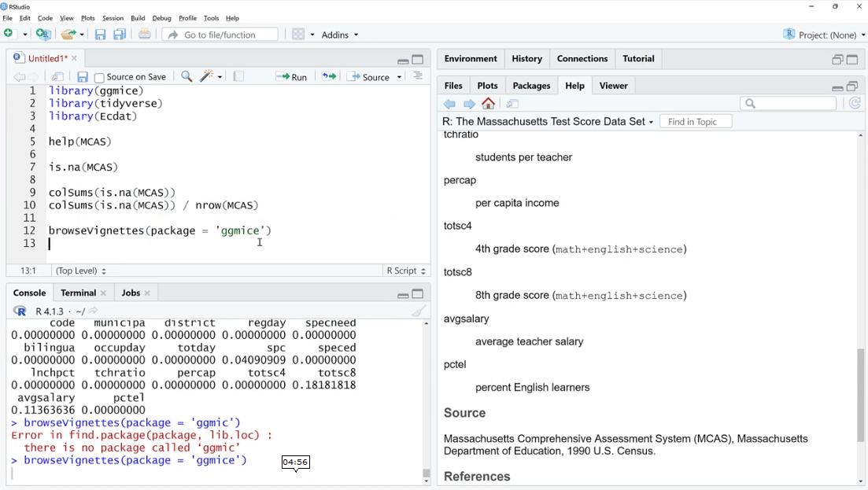Open the R Script file type selector
Viewport: 868px width, 490px height.
point(406,271)
